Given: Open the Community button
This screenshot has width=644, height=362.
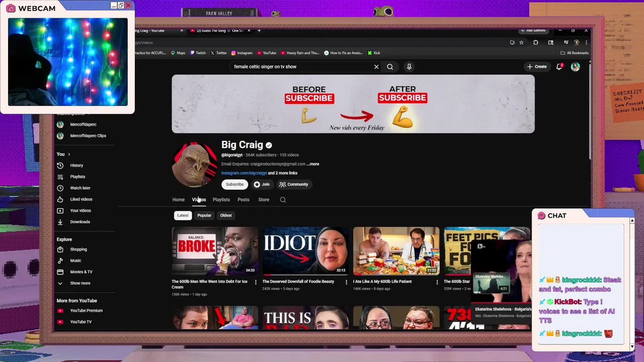Looking at the screenshot, I should pyautogui.click(x=294, y=185).
